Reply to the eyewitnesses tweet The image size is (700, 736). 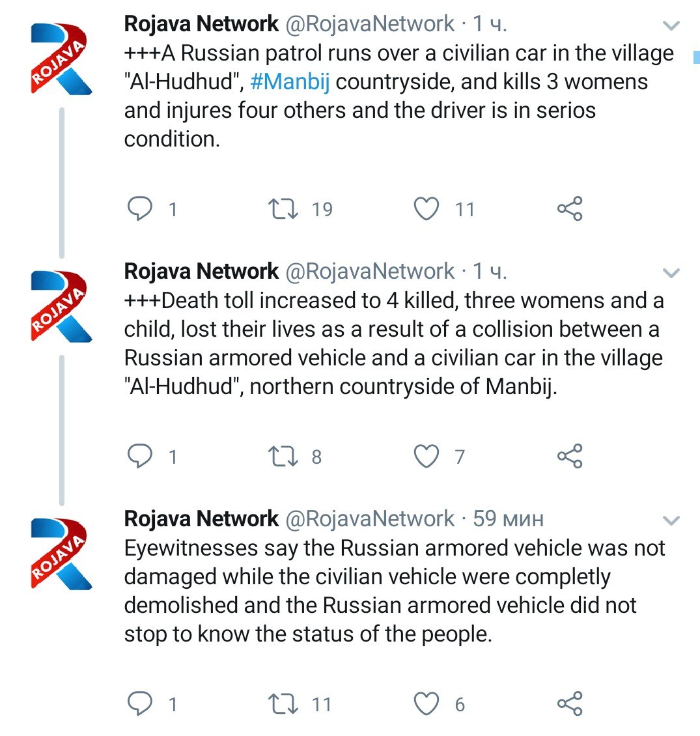[x=140, y=703]
